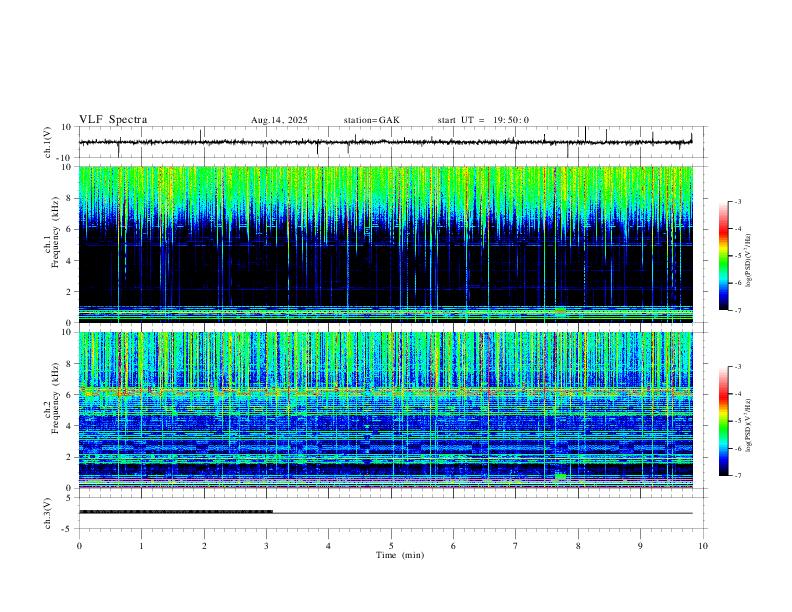Screen dimensions: 792x612
Task: Click the ch.2 spectrogram color bar
Action: pyautogui.click(x=723, y=421)
